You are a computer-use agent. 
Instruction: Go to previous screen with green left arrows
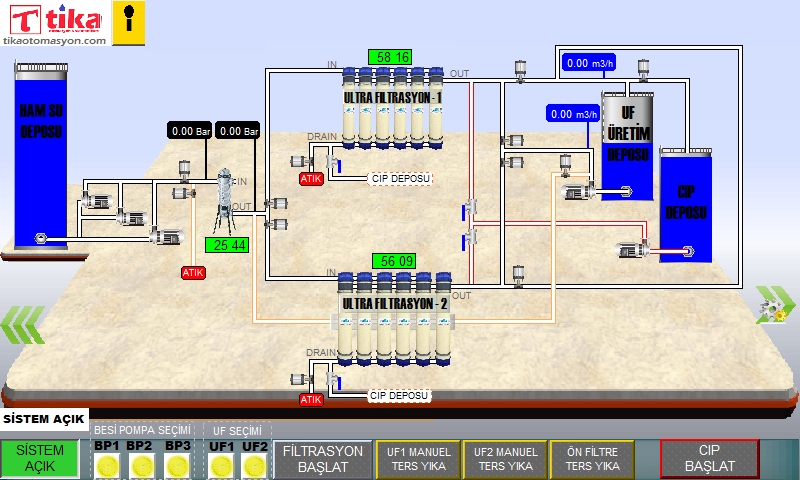point(22,324)
